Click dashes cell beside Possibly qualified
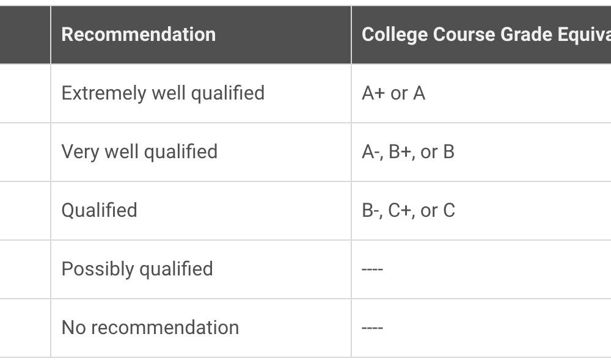This screenshot has width=611, height=364. point(481,269)
